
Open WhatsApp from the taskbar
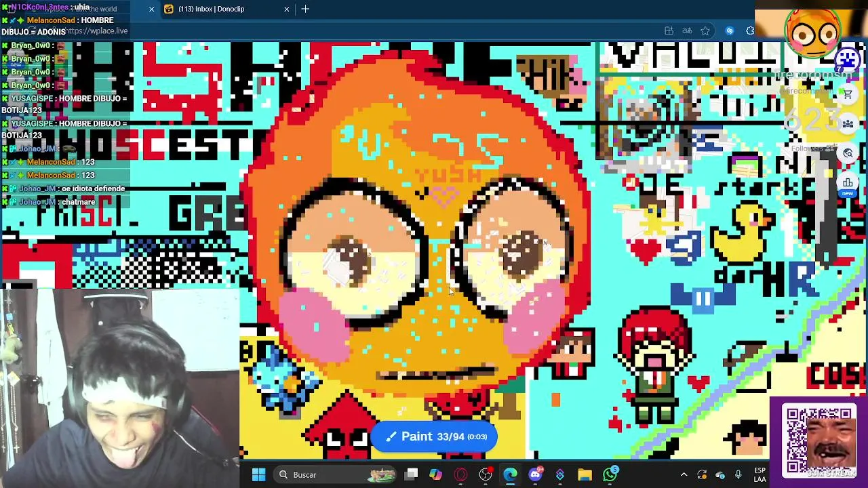click(x=610, y=474)
